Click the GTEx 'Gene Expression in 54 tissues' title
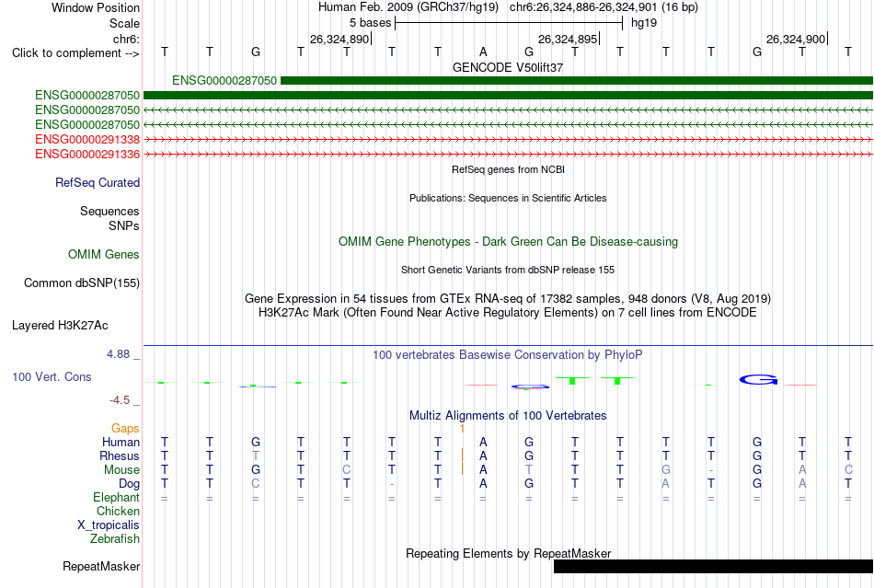This screenshot has height=588, width=874. 508,299
